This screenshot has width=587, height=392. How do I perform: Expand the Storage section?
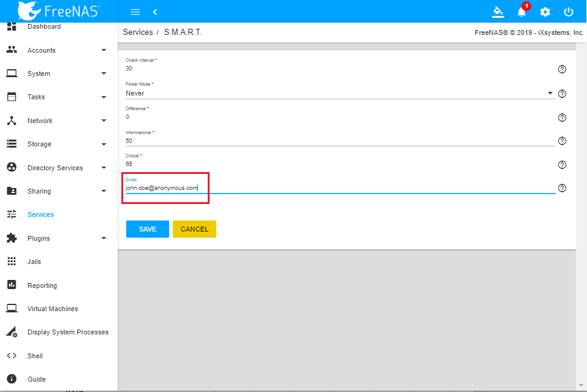tap(40, 144)
